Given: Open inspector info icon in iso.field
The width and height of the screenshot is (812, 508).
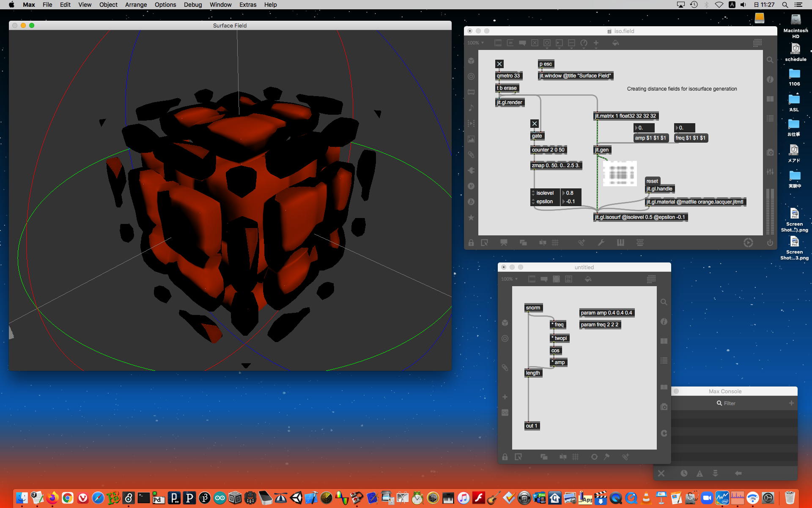Looking at the screenshot, I should click(x=770, y=80).
